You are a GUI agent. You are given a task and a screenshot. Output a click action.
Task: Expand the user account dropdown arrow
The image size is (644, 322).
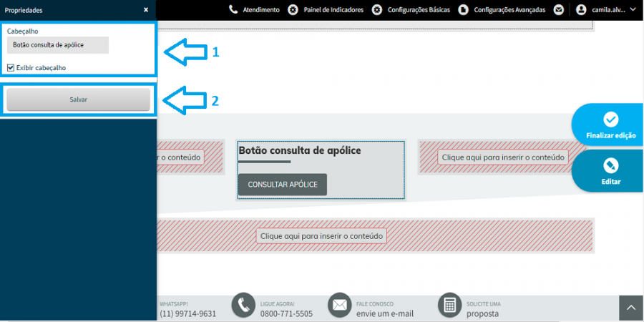(633, 10)
